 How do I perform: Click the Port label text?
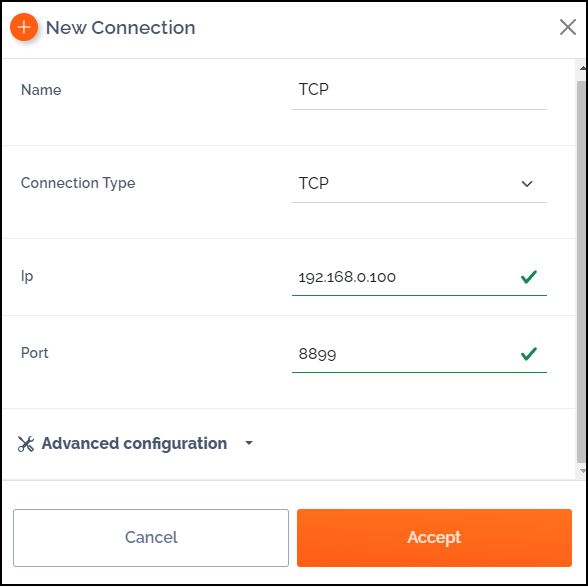click(34, 353)
